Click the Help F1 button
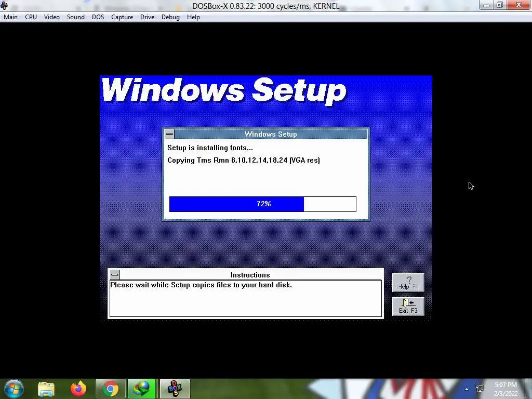 click(408, 283)
